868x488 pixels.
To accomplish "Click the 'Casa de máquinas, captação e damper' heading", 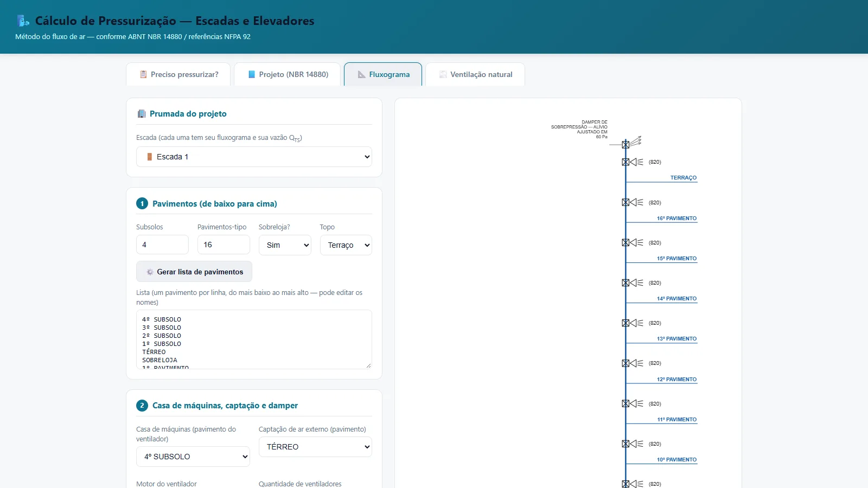I will 225,406.
